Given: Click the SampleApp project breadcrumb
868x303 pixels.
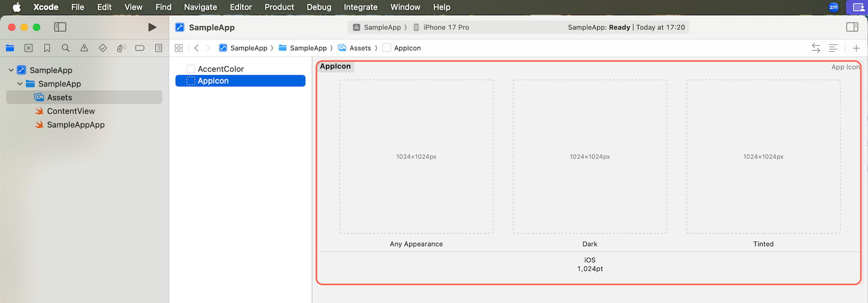Looking at the screenshot, I should [243, 48].
